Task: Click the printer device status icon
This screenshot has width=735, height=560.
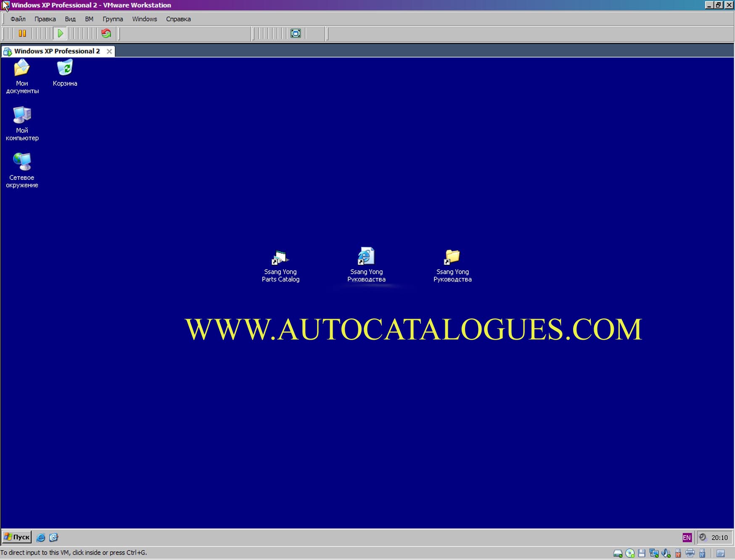Action: (690, 553)
